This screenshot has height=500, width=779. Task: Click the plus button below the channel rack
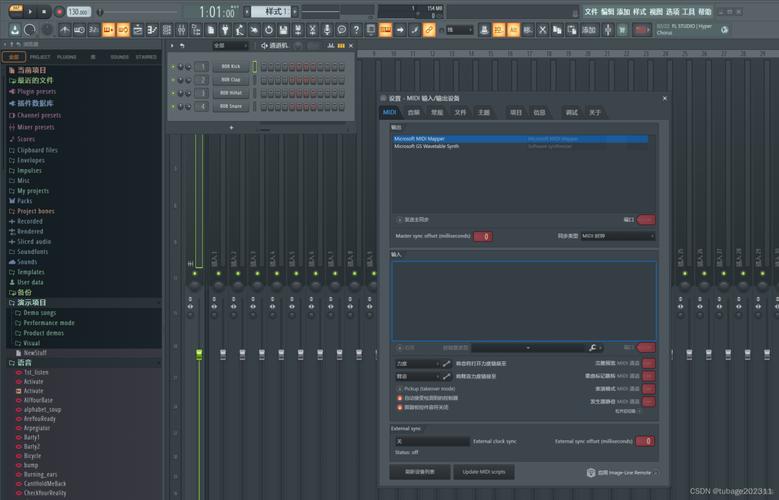[x=232, y=127]
